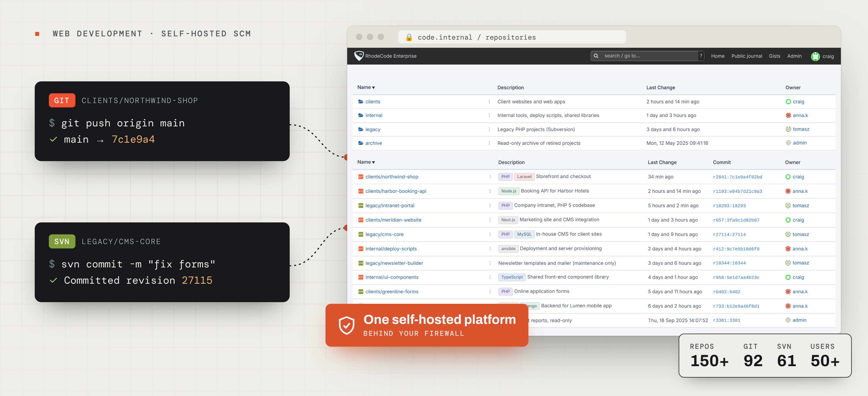Click the Node.js tag on harbor-booking-api row
This screenshot has width=868, height=396.
(x=509, y=191)
